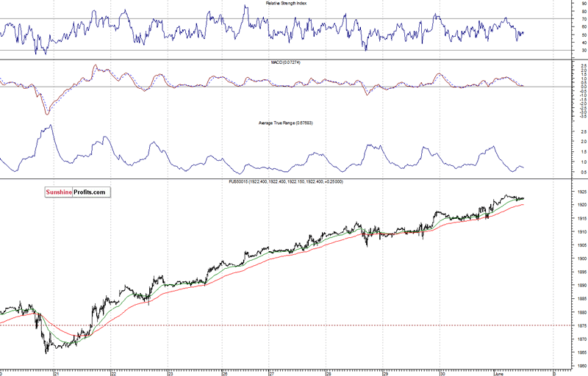
Task: Click the deep MACD trough near date 21
Action: tap(46, 114)
